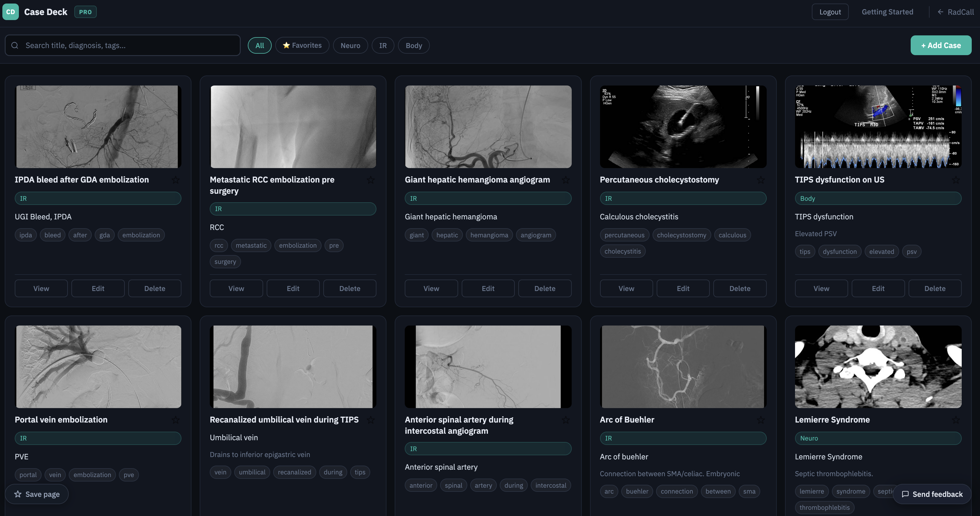Favorite the Giant hepatic hemangioma angiogram case
The image size is (980, 516).
(566, 180)
